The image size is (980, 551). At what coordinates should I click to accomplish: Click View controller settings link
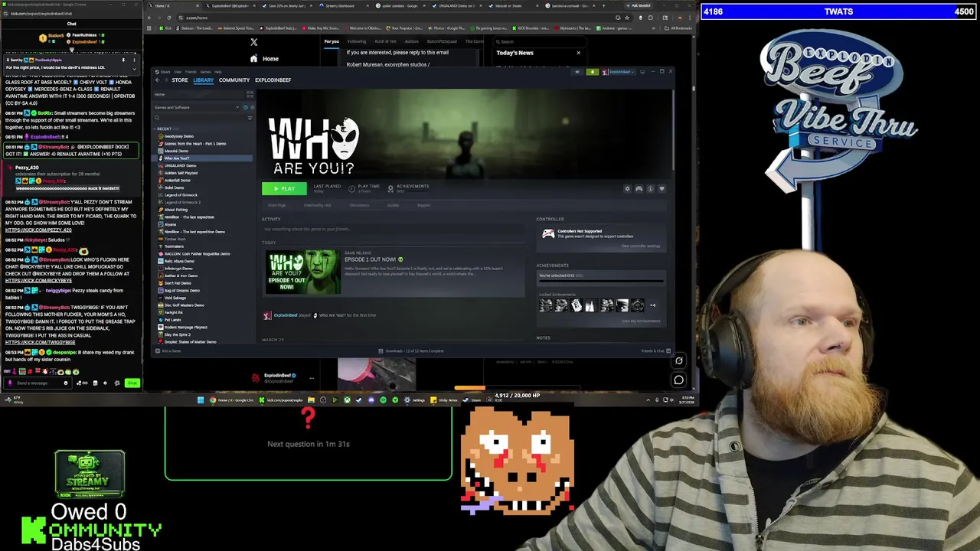pyautogui.click(x=641, y=246)
